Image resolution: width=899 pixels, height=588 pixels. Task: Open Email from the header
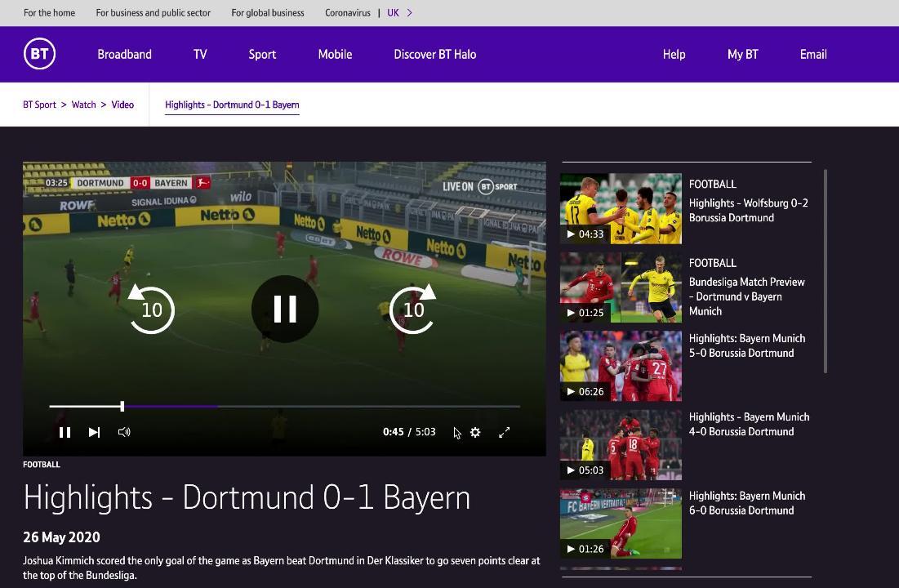click(813, 55)
